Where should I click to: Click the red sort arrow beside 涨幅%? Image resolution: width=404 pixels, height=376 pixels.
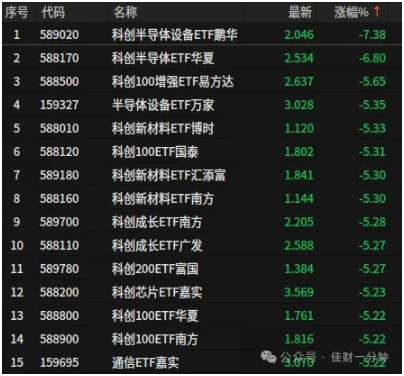tap(377, 12)
